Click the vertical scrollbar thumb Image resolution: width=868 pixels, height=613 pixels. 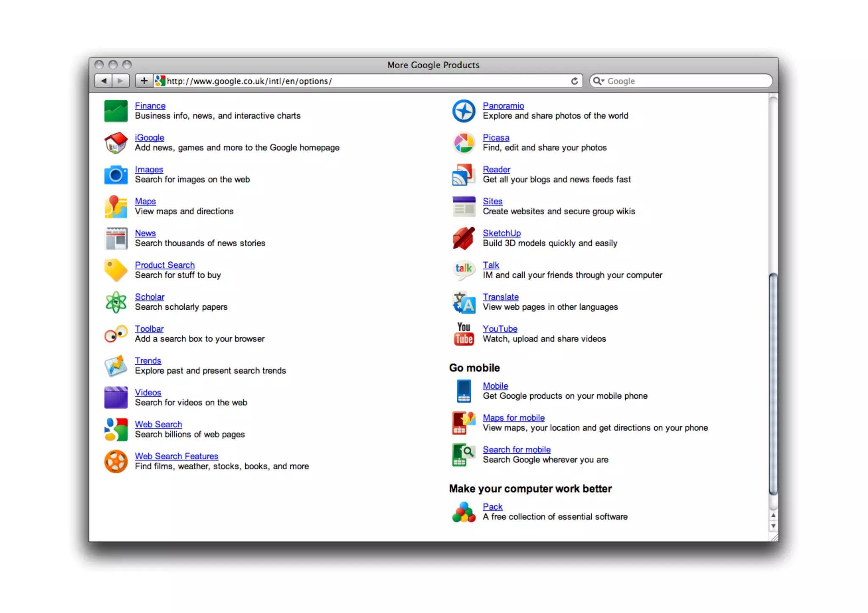(x=773, y=383)
